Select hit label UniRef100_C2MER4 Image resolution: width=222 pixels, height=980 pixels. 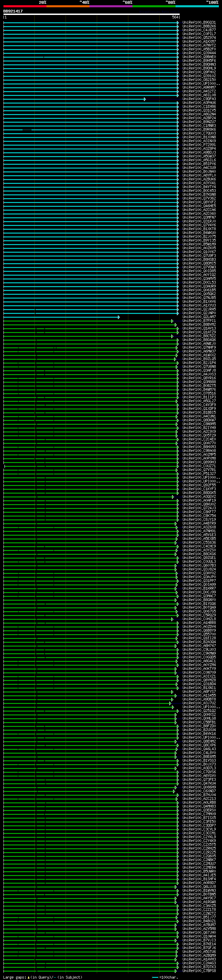[199, 867]
